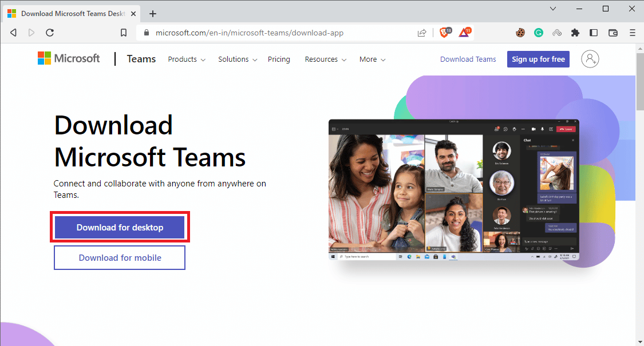Expand the Solutions dropdown

click(238, 59)
